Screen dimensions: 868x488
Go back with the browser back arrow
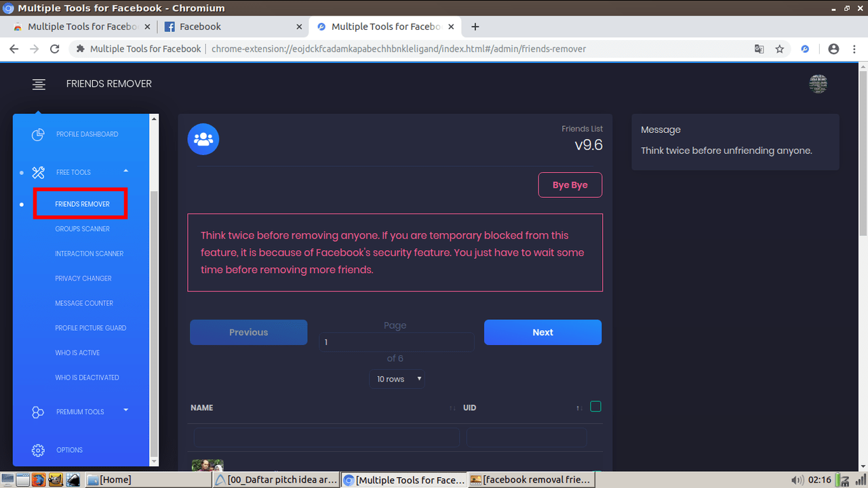(13, 49)
